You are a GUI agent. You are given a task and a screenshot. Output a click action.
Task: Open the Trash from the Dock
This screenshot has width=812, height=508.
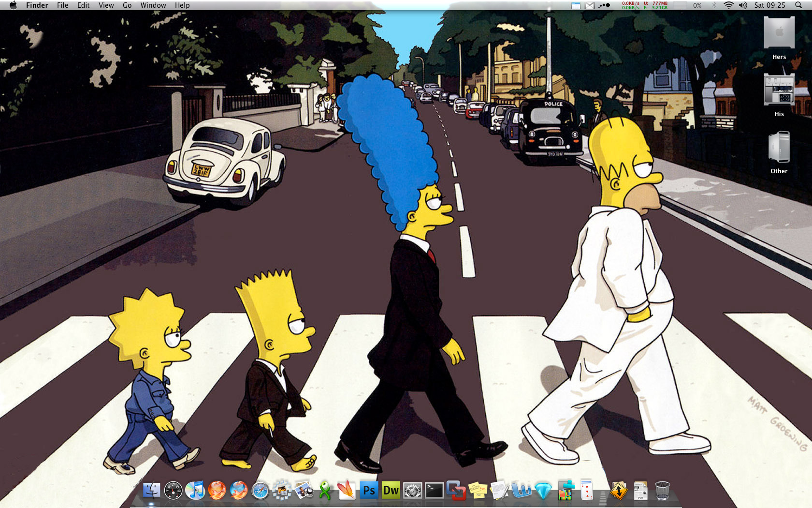(662, 491)
